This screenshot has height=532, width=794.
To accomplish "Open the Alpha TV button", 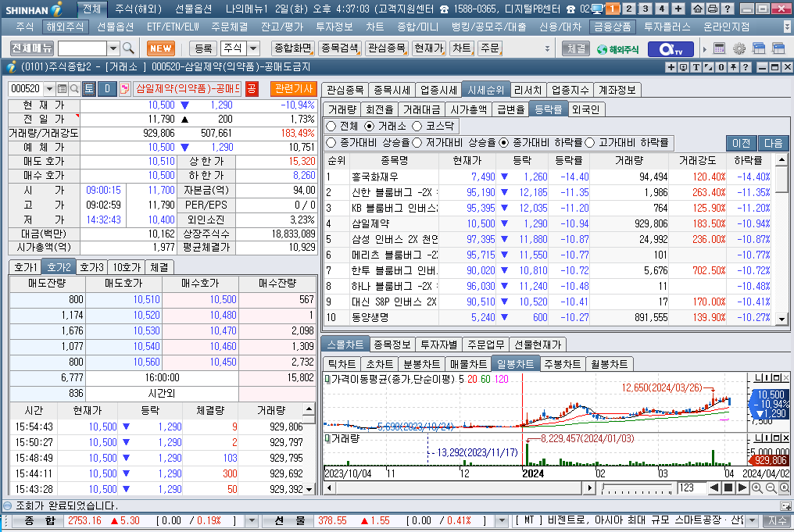I will pyautogui.click(x=671, y=48).
